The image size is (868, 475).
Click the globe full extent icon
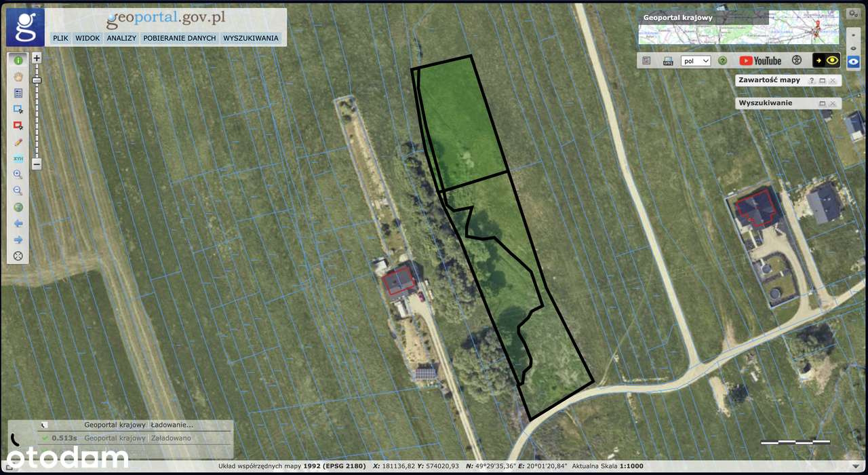click(x=18, y=207)
